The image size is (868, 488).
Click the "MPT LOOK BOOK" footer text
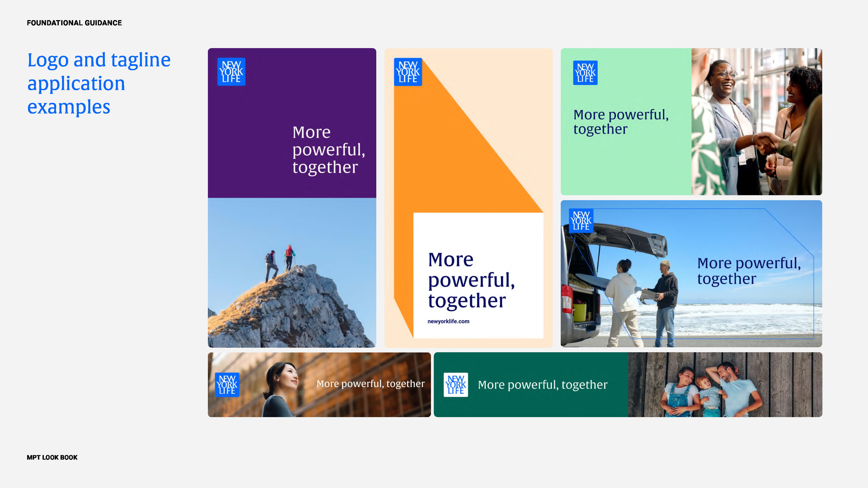52,457
